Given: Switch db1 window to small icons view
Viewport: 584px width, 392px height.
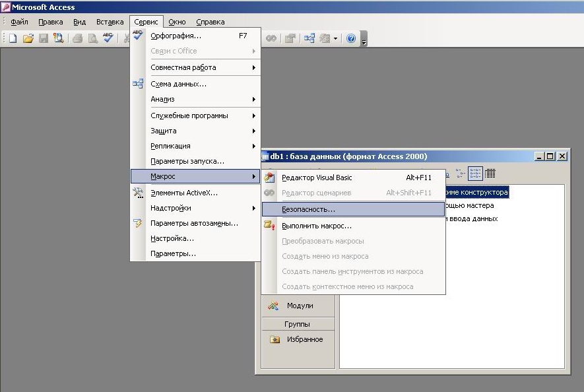Looking at the screenshot, I should pos(461,174).
